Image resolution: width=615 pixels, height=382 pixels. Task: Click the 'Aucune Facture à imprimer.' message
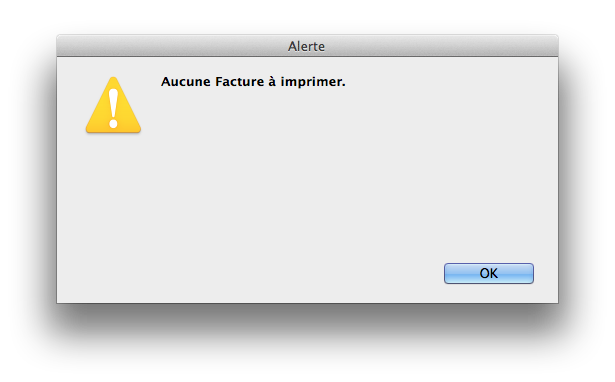pos(253,82)
